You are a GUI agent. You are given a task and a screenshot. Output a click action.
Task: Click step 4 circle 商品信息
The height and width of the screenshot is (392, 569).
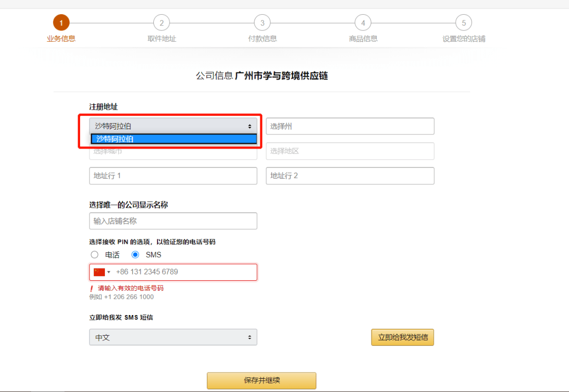point(363,23)
